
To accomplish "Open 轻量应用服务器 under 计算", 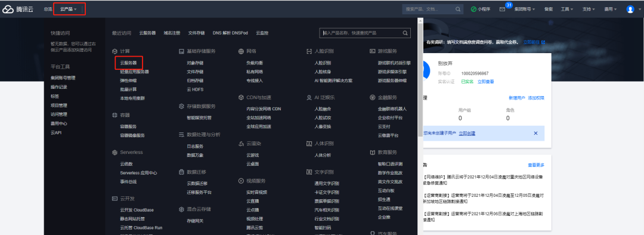I will (134, 72).
